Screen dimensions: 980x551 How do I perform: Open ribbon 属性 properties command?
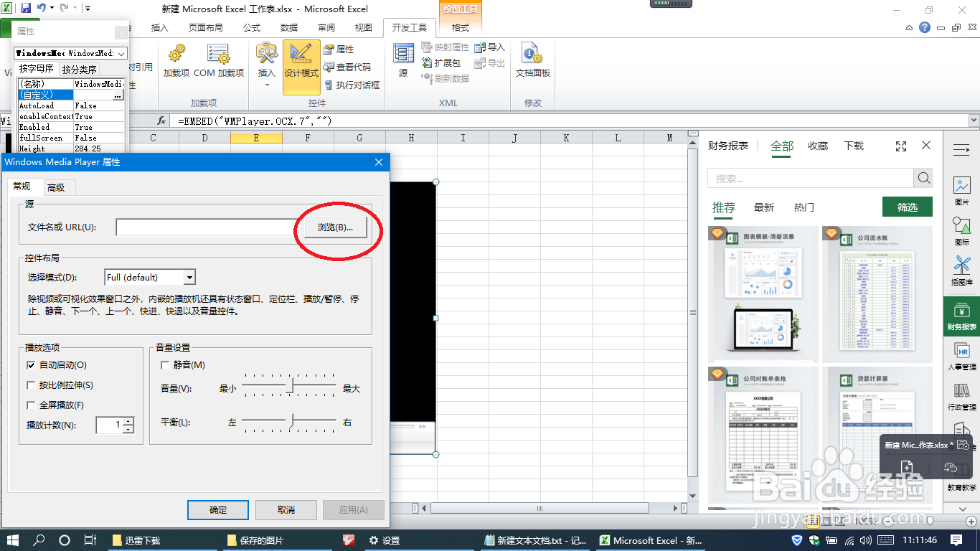[x=339, y=50]
